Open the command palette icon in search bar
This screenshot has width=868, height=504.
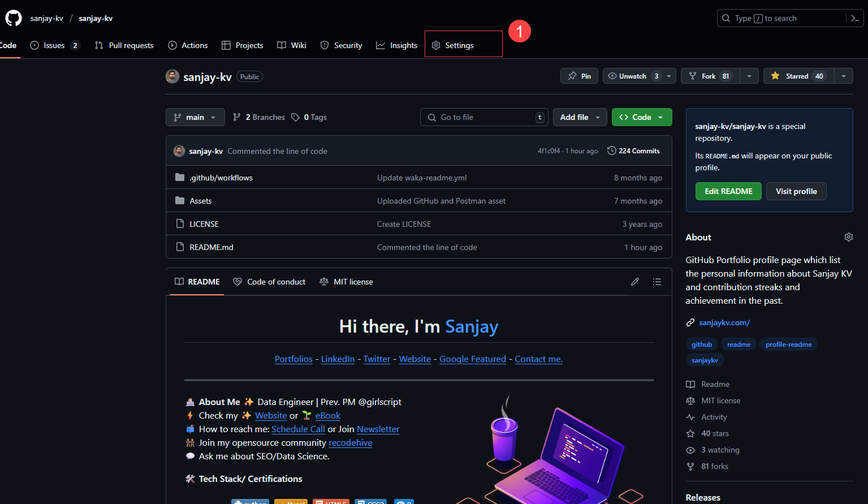coord(854,18)
